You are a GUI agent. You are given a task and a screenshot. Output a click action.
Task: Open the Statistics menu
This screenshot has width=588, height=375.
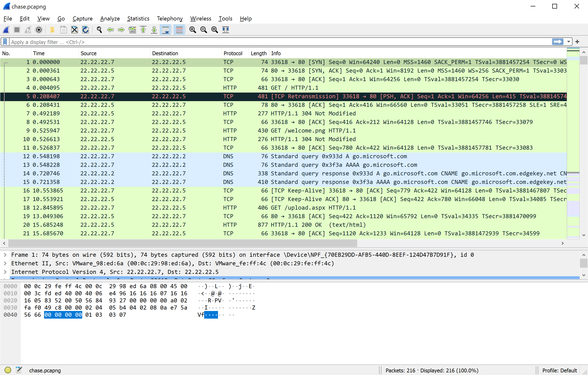click(x=138, y=19)
